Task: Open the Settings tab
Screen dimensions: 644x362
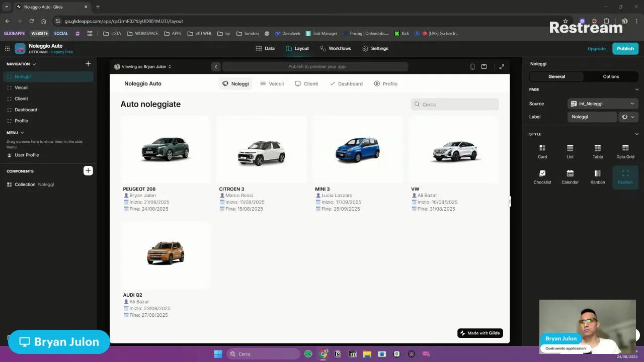Action: pyautogui.click(x=375, y=48)
